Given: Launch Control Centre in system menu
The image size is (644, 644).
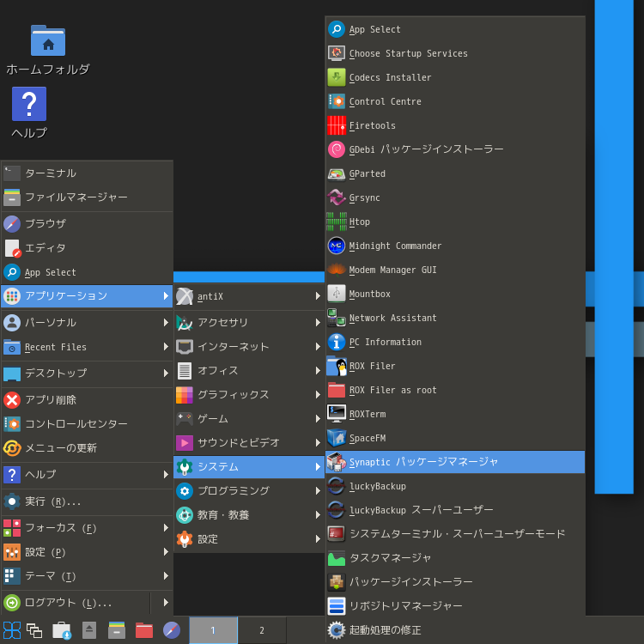Looking at the screenshot, I should click(x=455, y=101).
